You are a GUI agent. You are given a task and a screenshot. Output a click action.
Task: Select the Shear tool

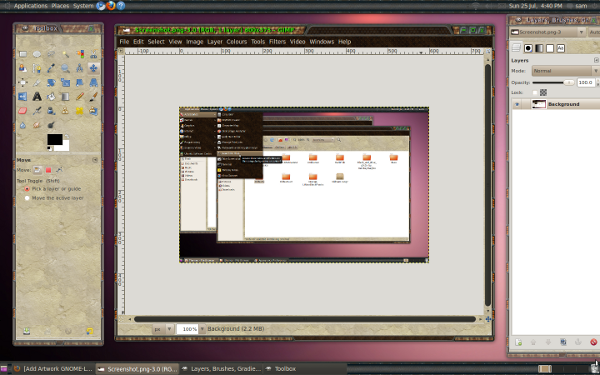point(80,83)
